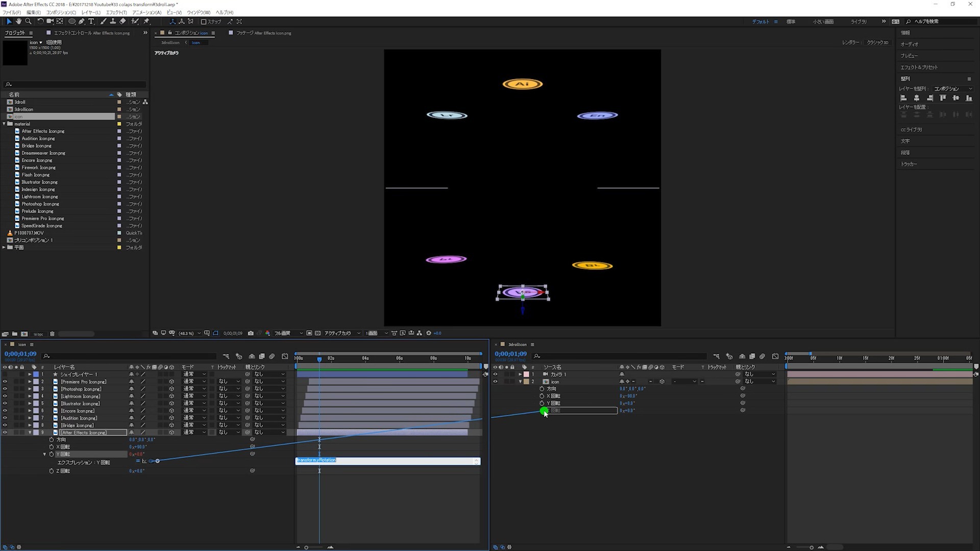Hide the Bridge Icon.png layer
The image size is (980, 551).
pos(5,425)
